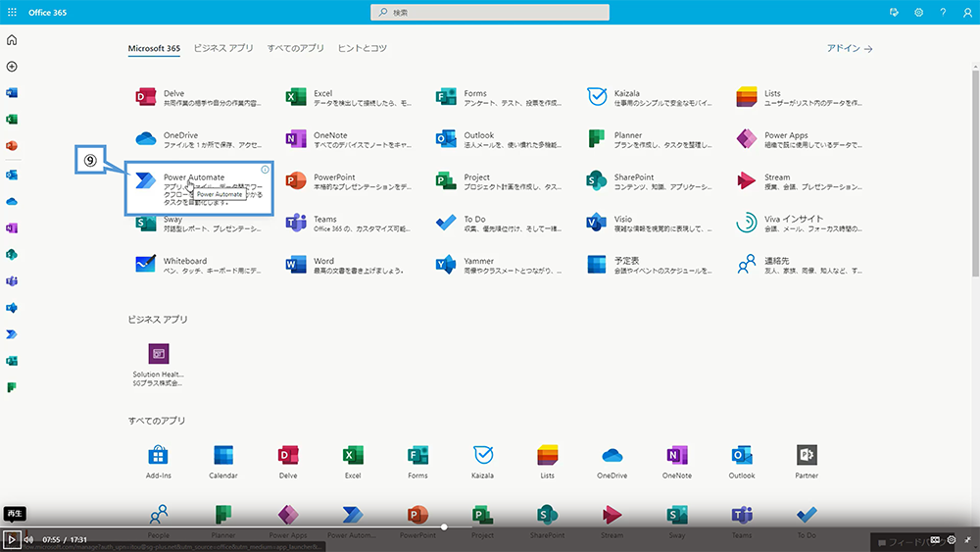Image resolution: width=980 pixels, height=552 pixels.
Task: Open Forms in Microsoft 365 list
Action: pos(499,97)
